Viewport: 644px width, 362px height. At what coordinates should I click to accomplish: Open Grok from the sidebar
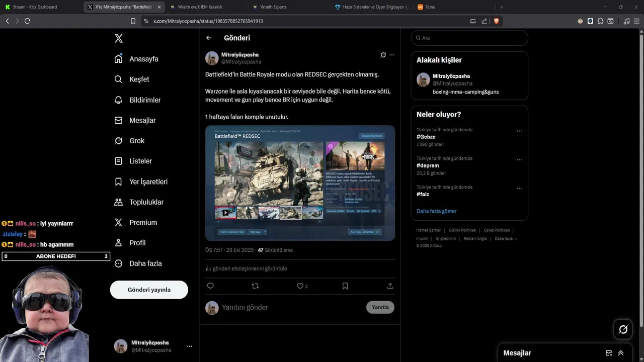tap(129, 141)
